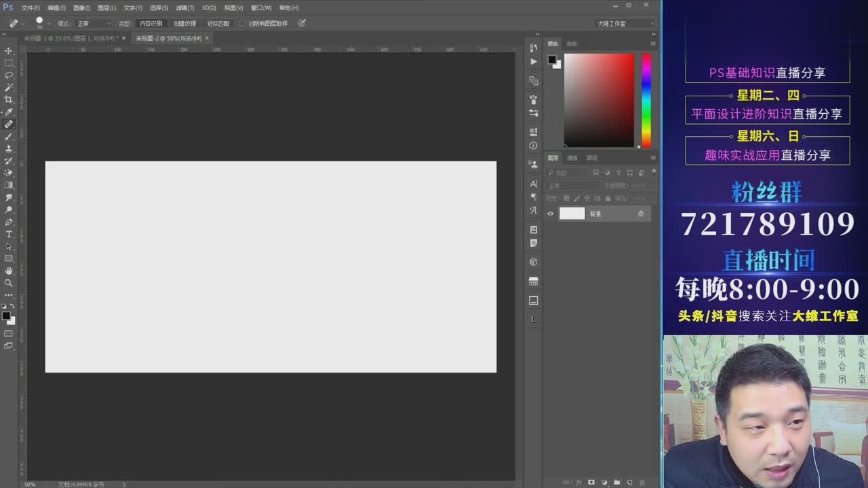This screenshot has width=868, height=488.
Task: Select the Gradient tool
Action: click(x=9, y=185)
